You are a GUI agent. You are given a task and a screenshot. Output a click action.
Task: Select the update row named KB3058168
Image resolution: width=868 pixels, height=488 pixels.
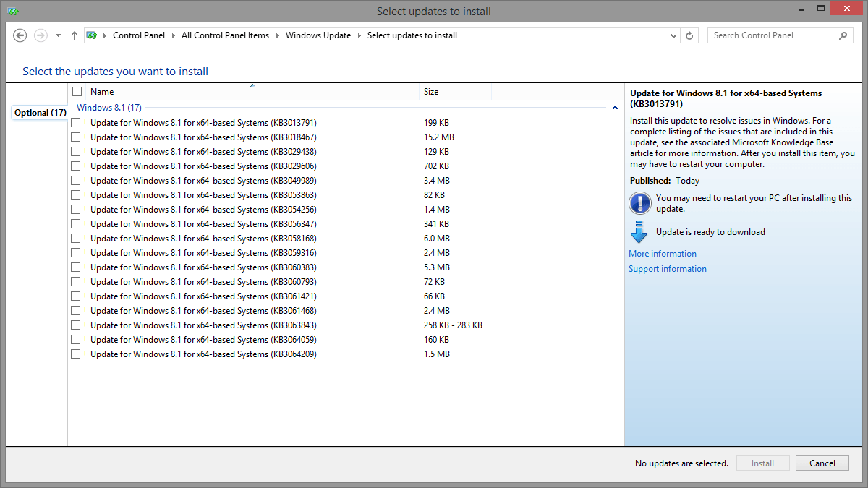click(x=346, y=239)
